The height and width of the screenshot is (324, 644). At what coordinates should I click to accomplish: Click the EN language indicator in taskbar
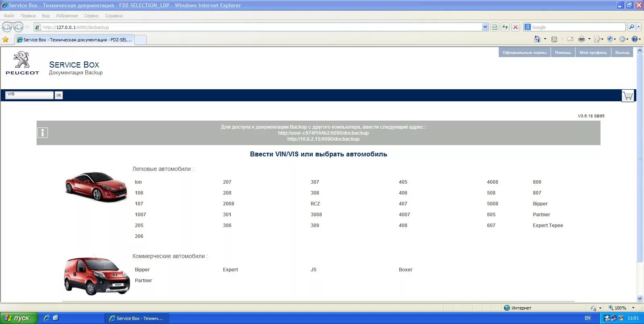[x=587, y=318]
